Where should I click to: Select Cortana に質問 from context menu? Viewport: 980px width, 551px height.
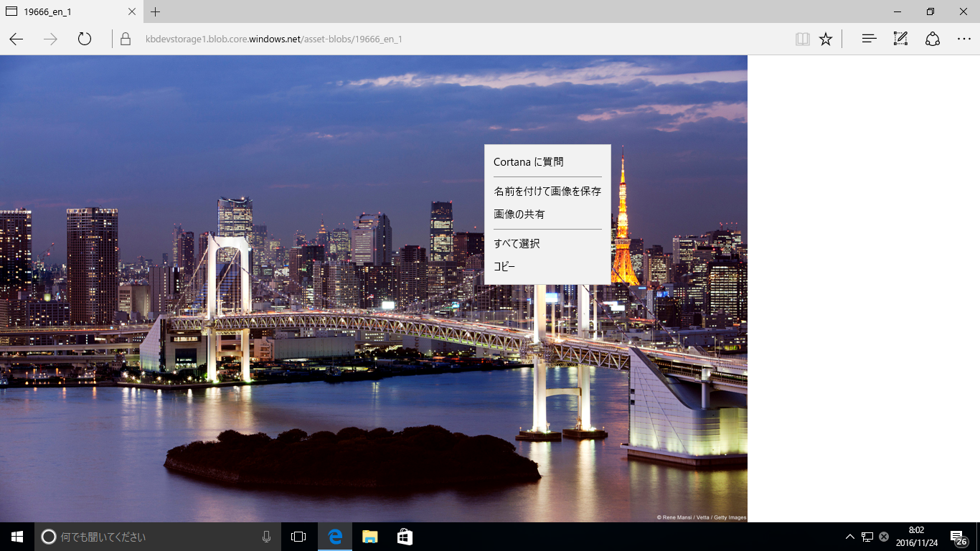528,161
